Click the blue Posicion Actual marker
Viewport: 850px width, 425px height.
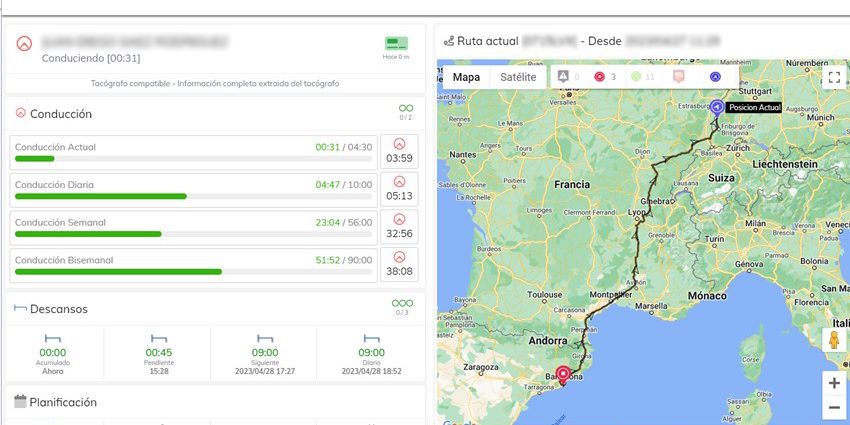pos(717,107)
